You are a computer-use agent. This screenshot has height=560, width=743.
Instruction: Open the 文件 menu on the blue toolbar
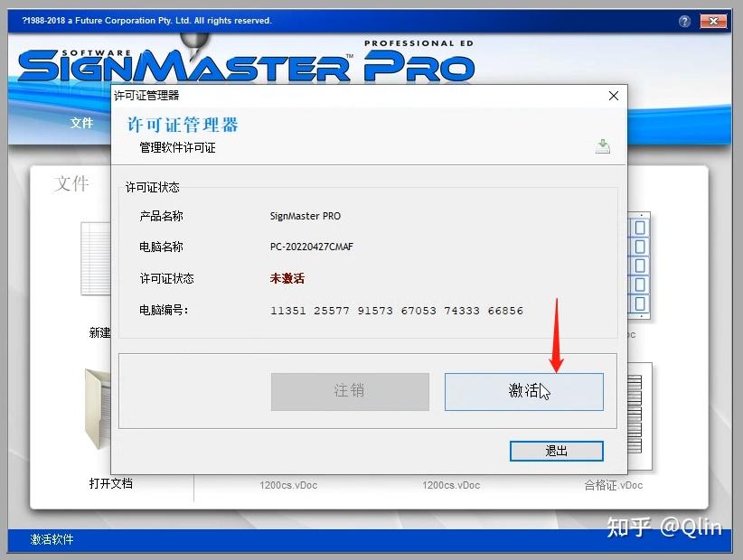coord(81,124)
